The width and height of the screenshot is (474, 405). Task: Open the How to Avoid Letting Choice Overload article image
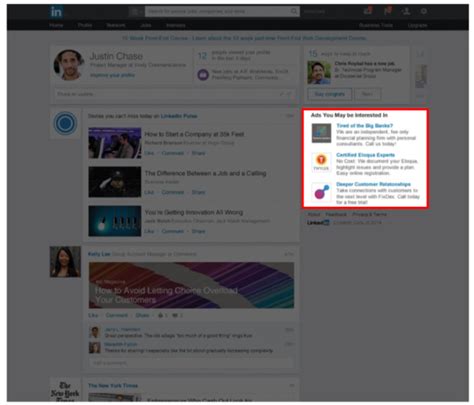click(x=191, y=285)
